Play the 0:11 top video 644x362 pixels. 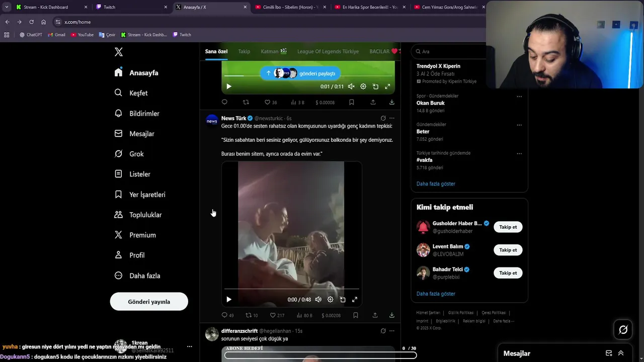[229, 86]
